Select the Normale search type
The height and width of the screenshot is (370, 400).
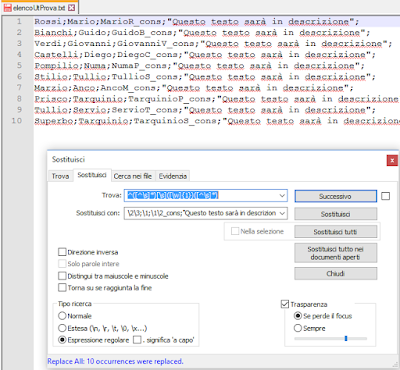coord(62,316)
